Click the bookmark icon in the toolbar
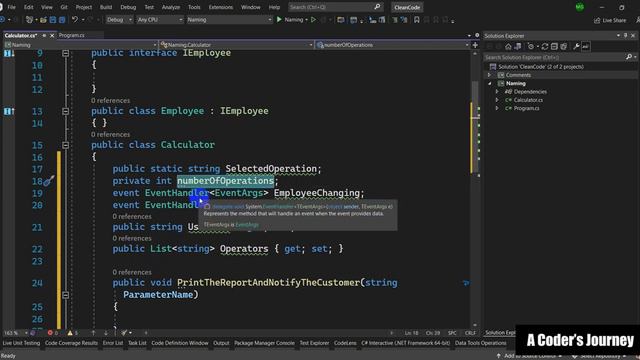This screenshot has height=360, width=640. click(x=416, y=19)
